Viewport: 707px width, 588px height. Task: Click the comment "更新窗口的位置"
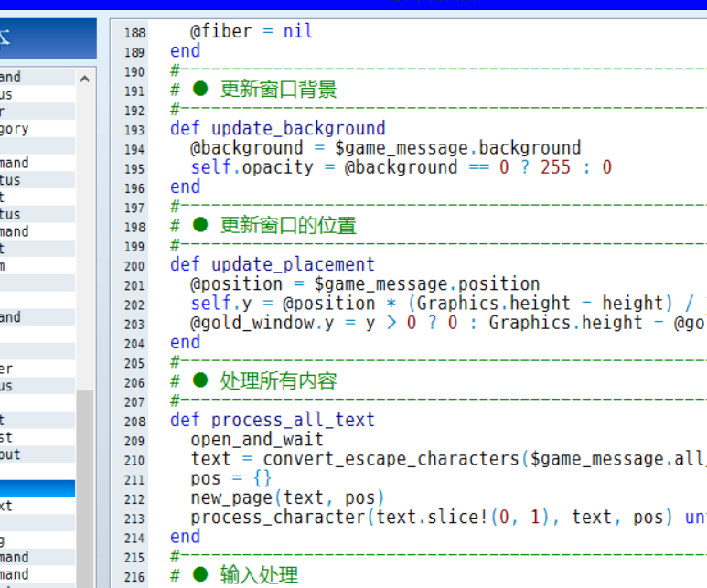288,225
